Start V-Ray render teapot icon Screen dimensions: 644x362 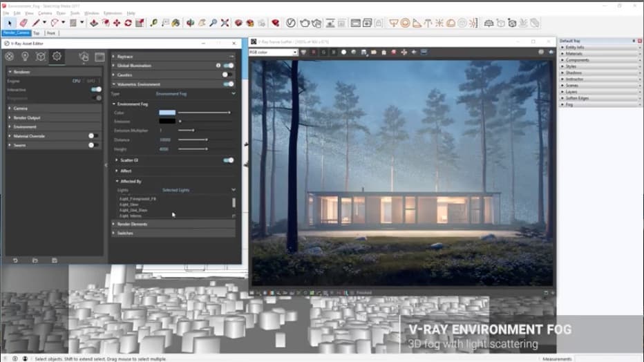[304, 23]
